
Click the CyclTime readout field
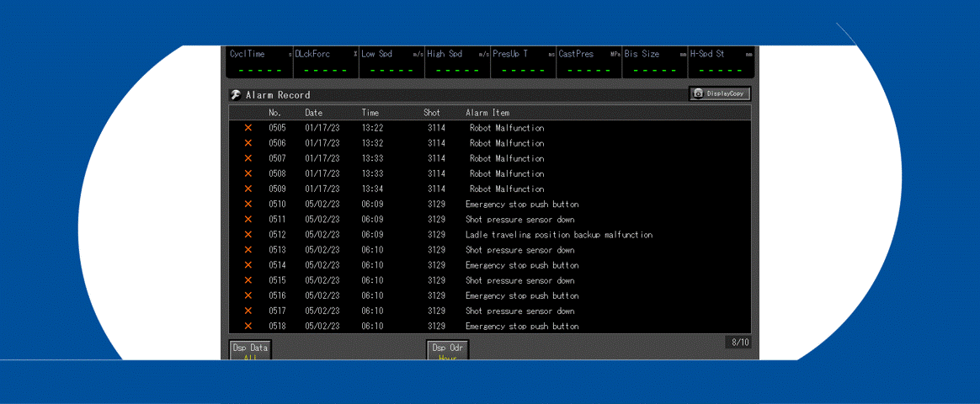(x=260, y=62)
